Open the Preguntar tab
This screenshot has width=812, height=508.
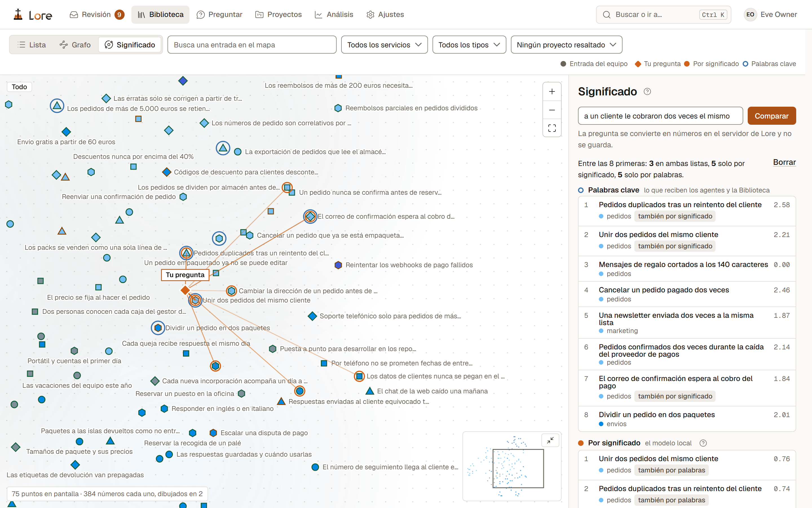[219, 14]
